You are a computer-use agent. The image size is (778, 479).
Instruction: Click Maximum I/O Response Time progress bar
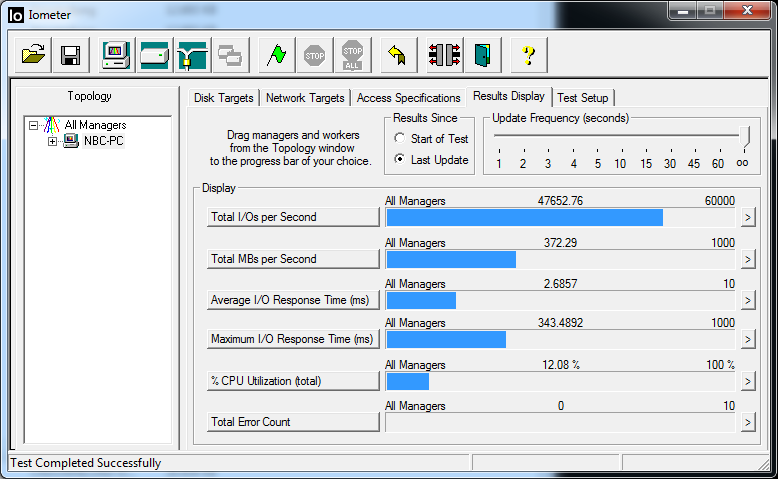(x=560, y=340)
